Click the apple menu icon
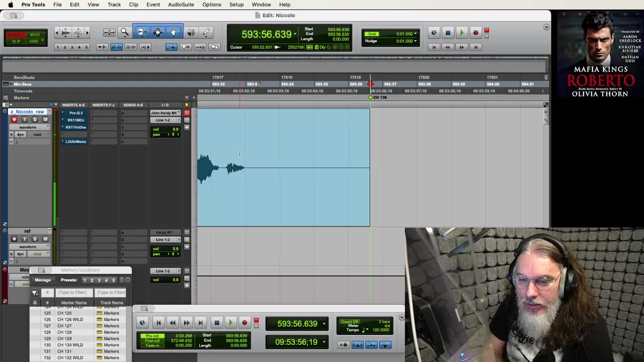This screenshot has width=644, height=362. point(10,5)
